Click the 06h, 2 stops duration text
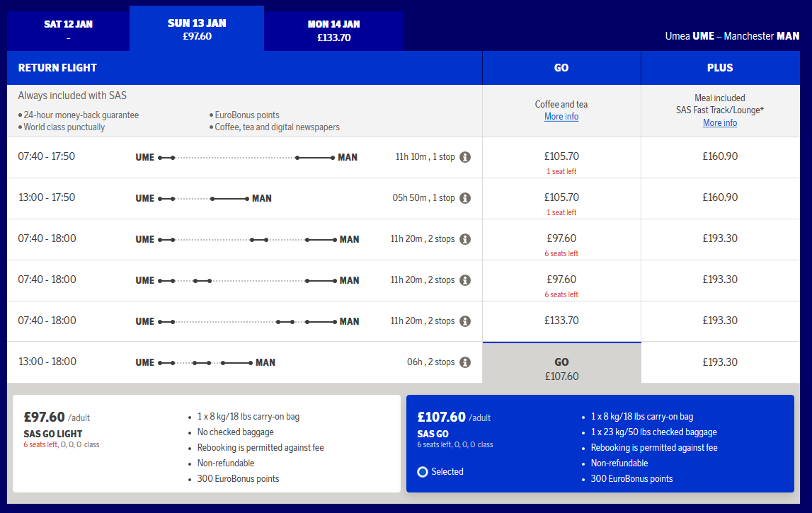 click(431, 362)
